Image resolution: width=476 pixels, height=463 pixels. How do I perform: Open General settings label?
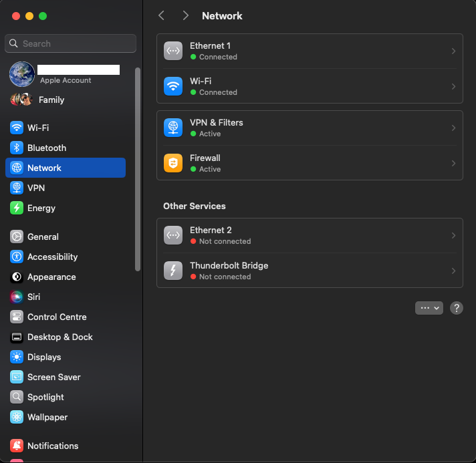click(x=43, y=237)
